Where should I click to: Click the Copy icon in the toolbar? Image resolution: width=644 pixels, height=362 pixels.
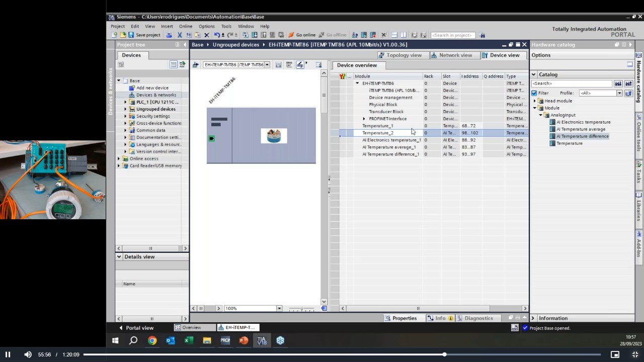click(189, 35)
